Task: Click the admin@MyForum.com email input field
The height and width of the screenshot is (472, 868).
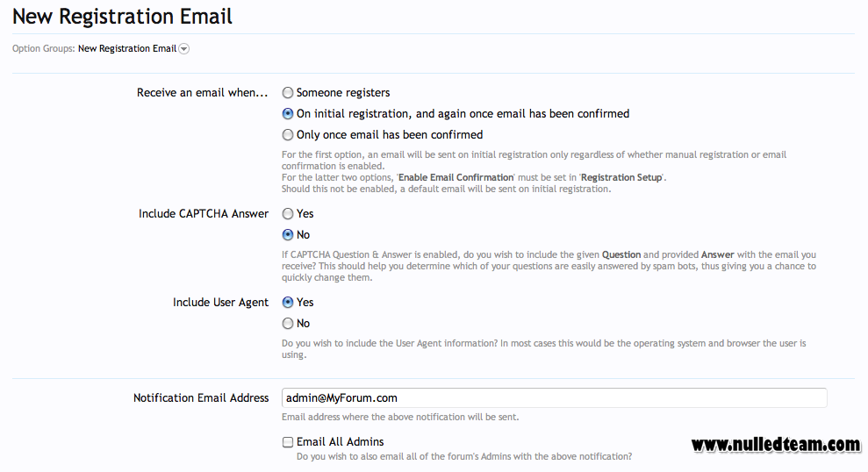Action: click(554, 397)
